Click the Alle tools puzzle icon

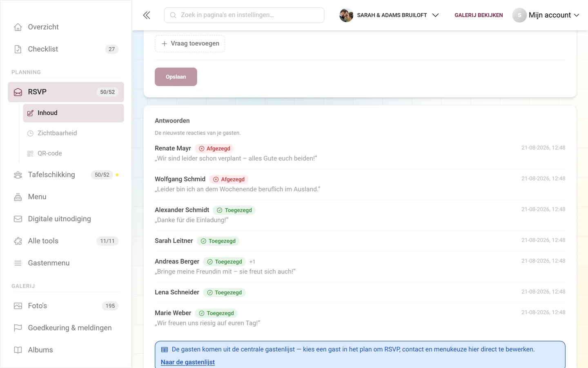[18, 241]
